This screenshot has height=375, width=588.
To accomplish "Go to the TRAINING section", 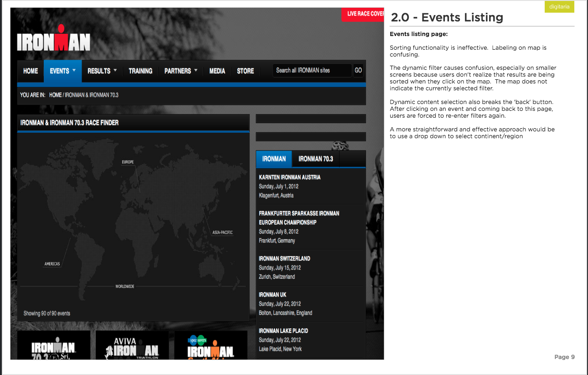I will click(140, 71).
